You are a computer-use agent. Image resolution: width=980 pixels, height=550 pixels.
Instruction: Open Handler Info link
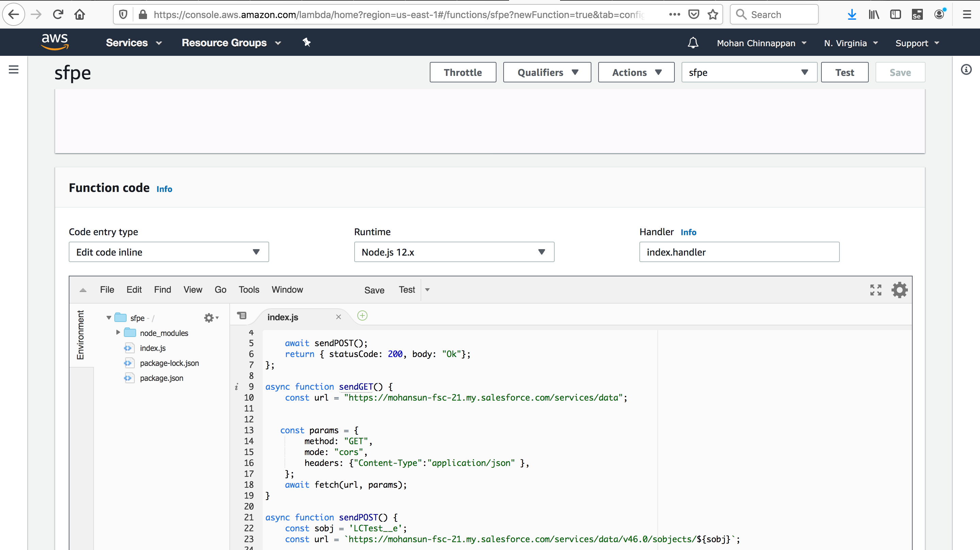pos(688,232)
